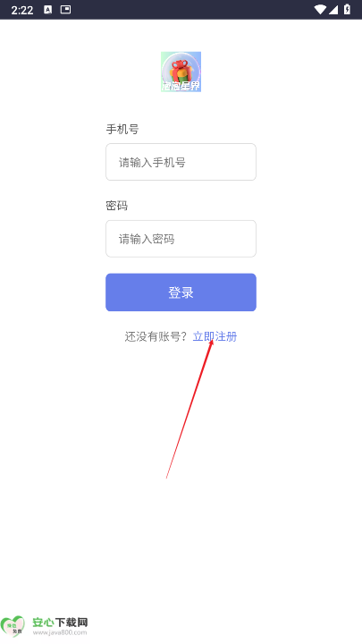Tap the cellular signal icon
Screen dimensions: 362x644
point(333,10)
